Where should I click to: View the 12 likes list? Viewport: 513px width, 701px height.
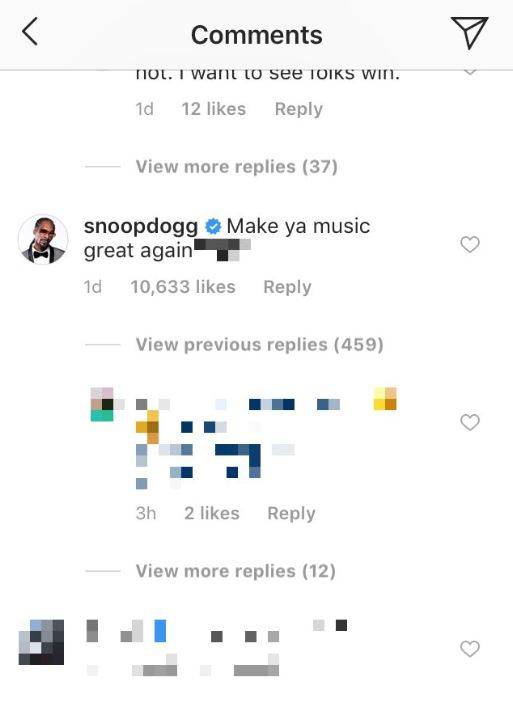pyautogui.click(x=214, y=109)
